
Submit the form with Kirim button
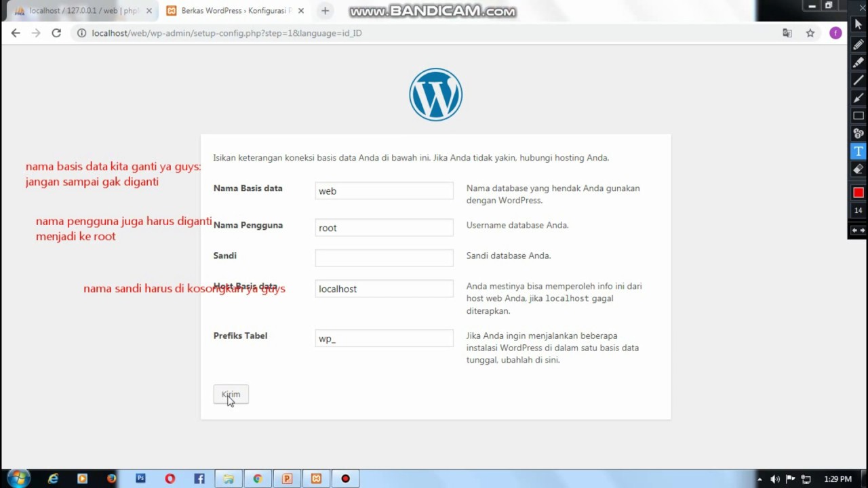(x=231, y=394)
